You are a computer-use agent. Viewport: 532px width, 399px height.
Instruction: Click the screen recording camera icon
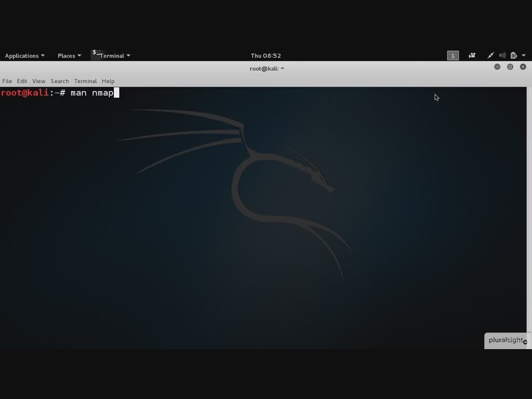click(472, 56)
